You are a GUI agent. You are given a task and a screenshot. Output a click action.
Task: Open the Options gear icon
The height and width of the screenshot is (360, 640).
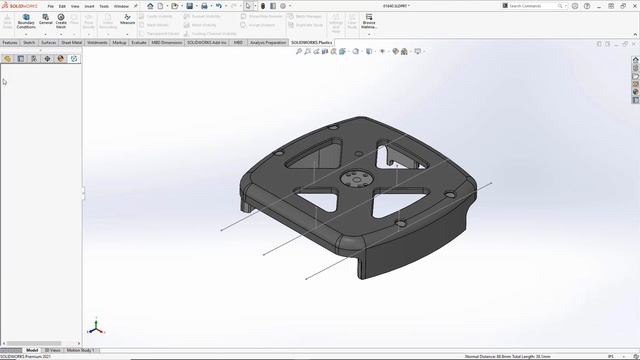click(x=283, y=6)
